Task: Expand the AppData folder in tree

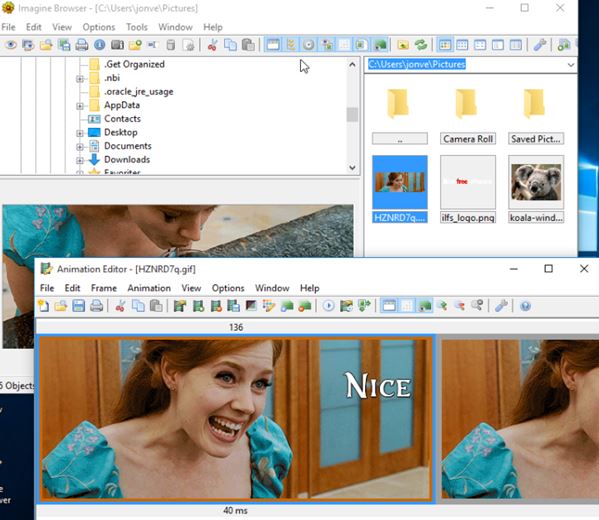Action: 80,106
